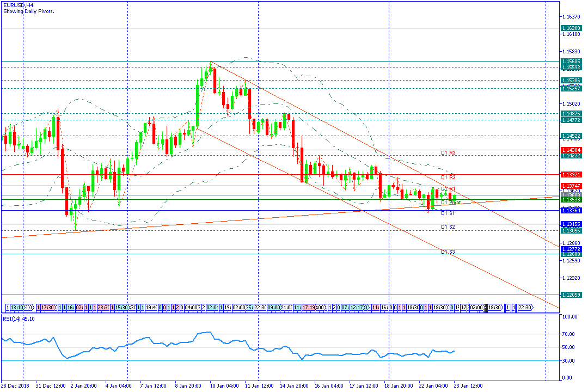
Task: Select the D1 R2 resistance label
Action: [448, 177]
